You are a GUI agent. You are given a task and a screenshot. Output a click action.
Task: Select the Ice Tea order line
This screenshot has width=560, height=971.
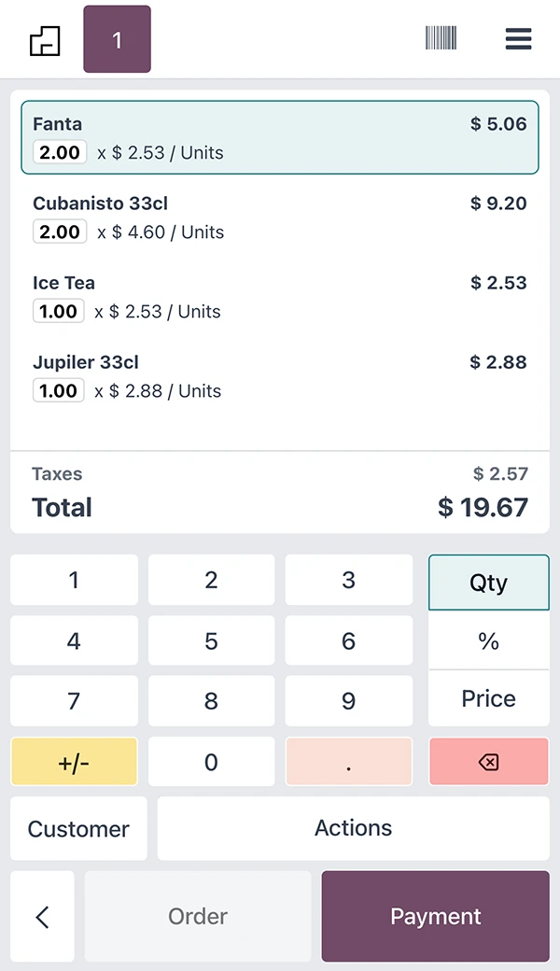click(x=280, y=296)
